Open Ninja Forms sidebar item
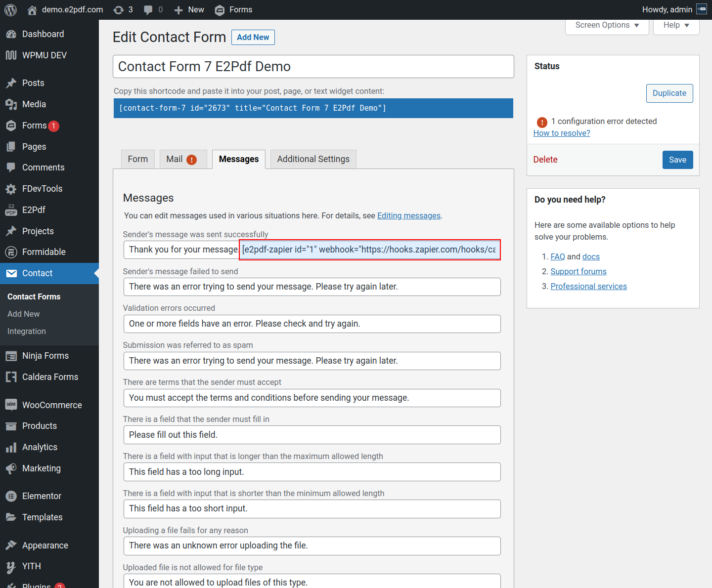 [45, 356]
